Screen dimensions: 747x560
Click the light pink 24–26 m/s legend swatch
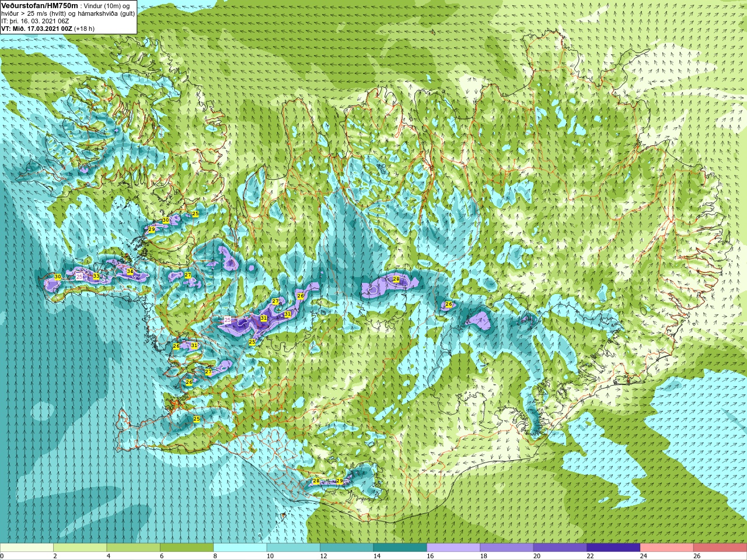(666, 548)
